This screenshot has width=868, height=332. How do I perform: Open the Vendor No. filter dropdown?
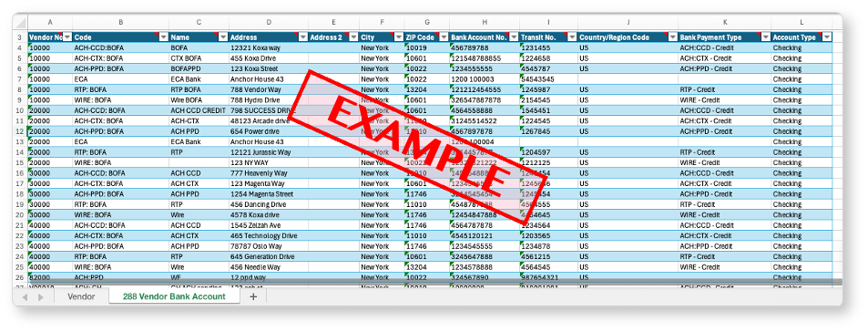[67, 37]
